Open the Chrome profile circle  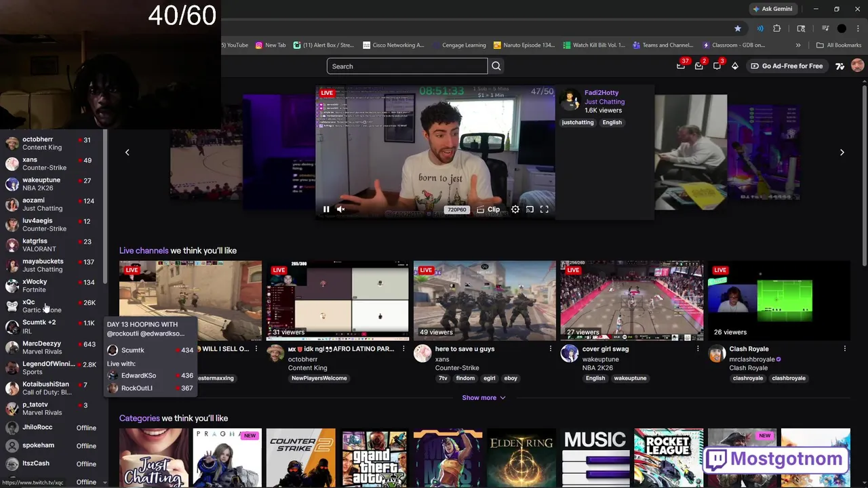[x=842, y=28]
